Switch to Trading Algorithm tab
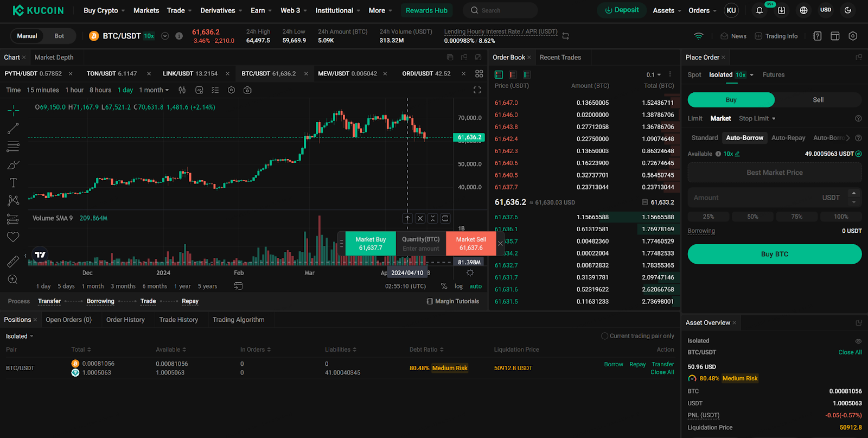This screenshot has height=438, width=868. point(238,320)
